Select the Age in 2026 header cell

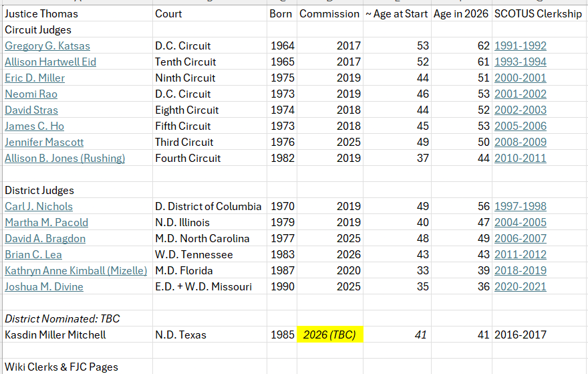(x=462, y=13)
